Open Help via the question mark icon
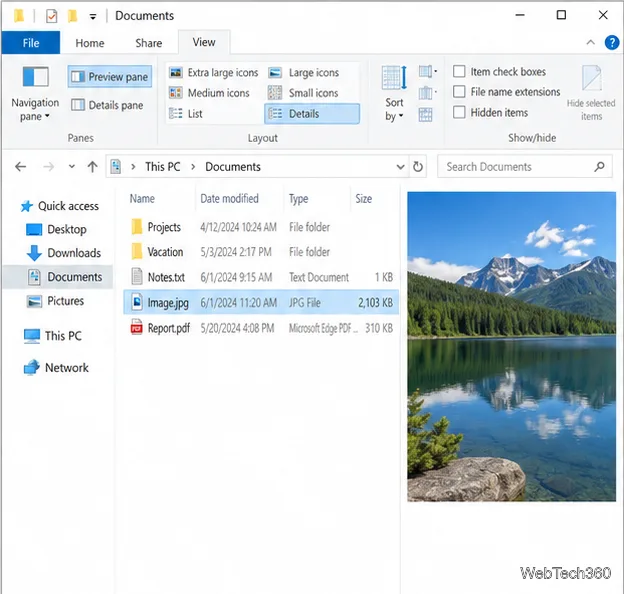The image size is (624, 594). click(x=612, y=42)
